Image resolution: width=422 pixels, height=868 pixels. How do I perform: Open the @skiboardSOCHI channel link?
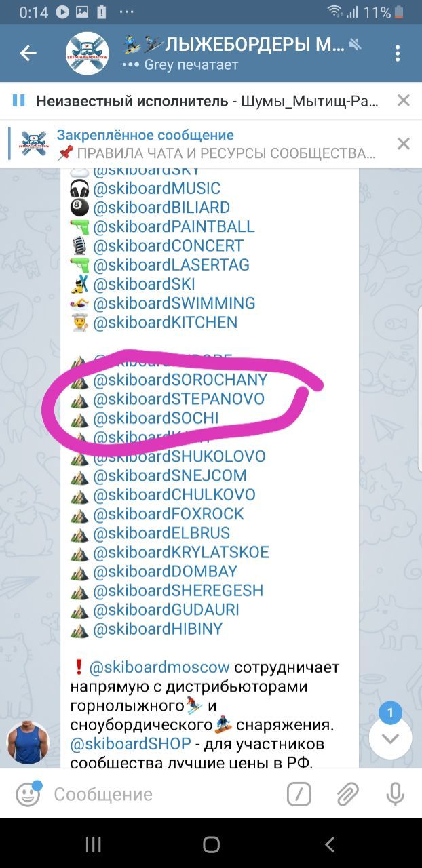pos(156,418)
